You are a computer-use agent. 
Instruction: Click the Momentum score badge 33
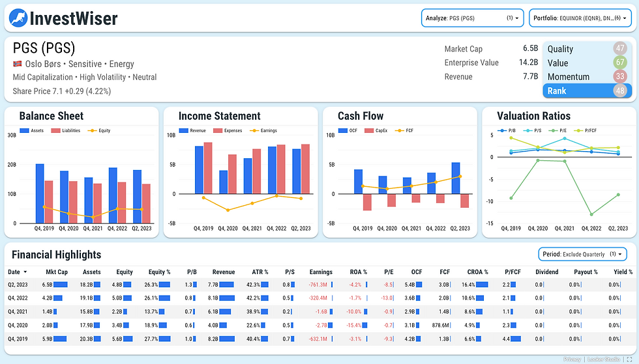[x=620, y=76]
